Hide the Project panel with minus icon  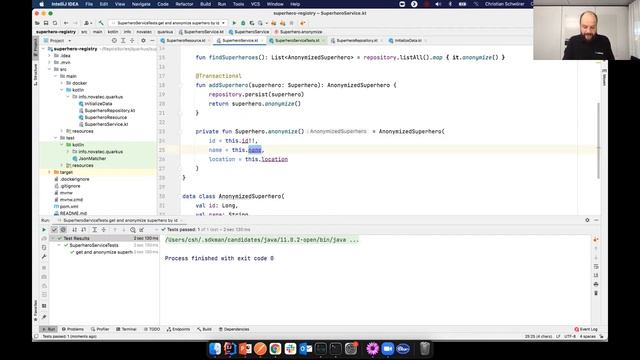152,40
